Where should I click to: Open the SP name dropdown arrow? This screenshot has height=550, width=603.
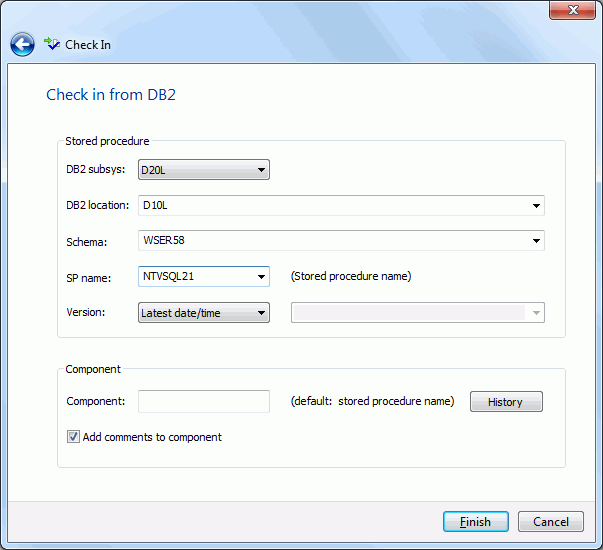point(261,277)
